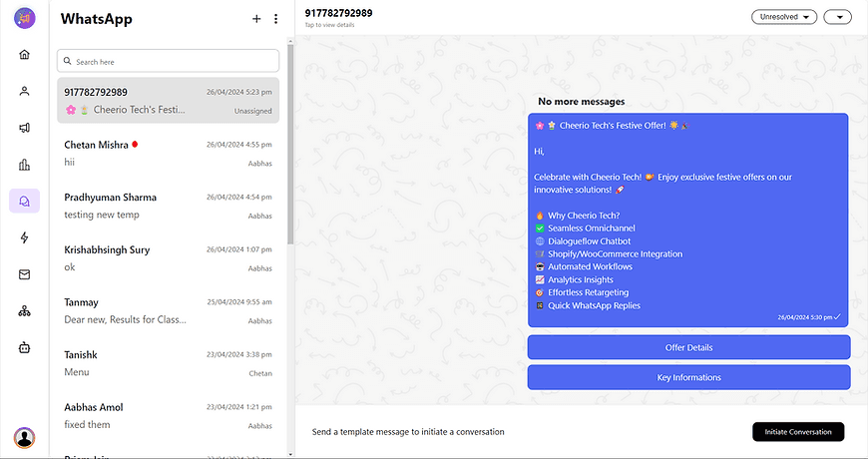Go to Home in the sidebar
868x459 pixels.
pyautogui.click(x=24, y=54)
